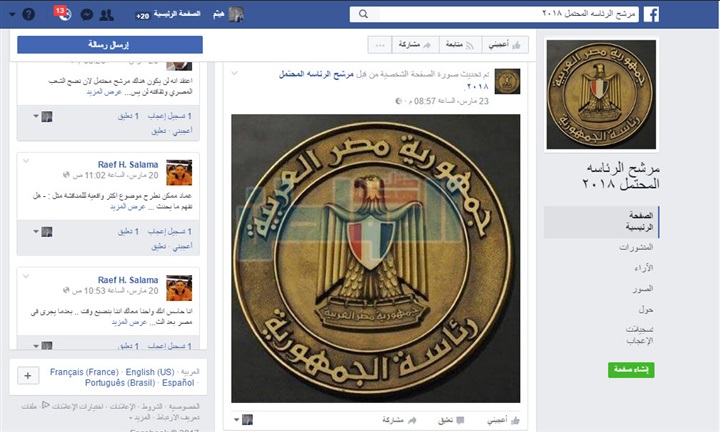720x432 pixels.
Task: Click the Facebook logo icon
Action: click(651, 14)
